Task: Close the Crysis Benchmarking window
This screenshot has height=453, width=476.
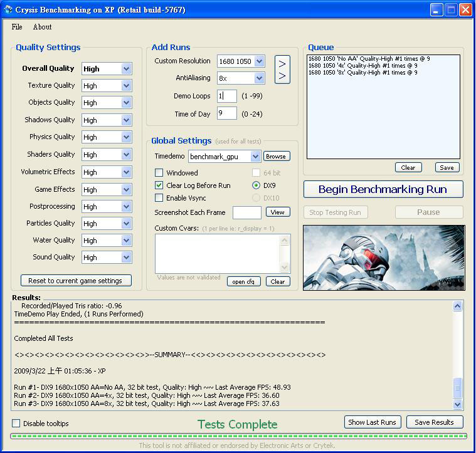Action: click(x=465, y=10)
